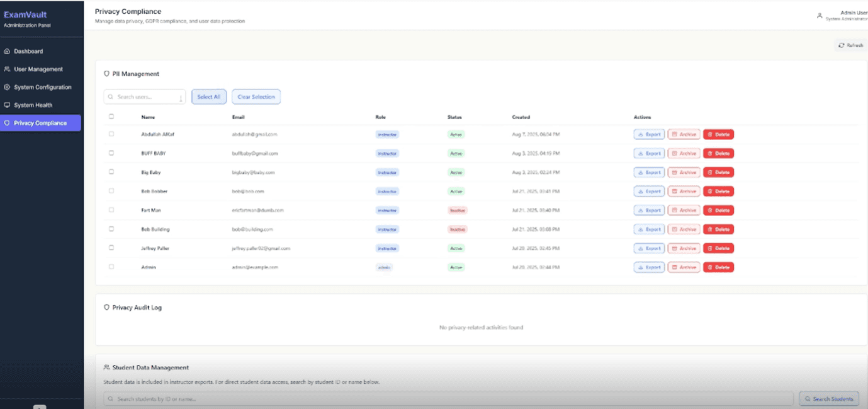Viewport: 868px width, 409px height.
Task: Export data for Bob Bobber
Action: 649,192
